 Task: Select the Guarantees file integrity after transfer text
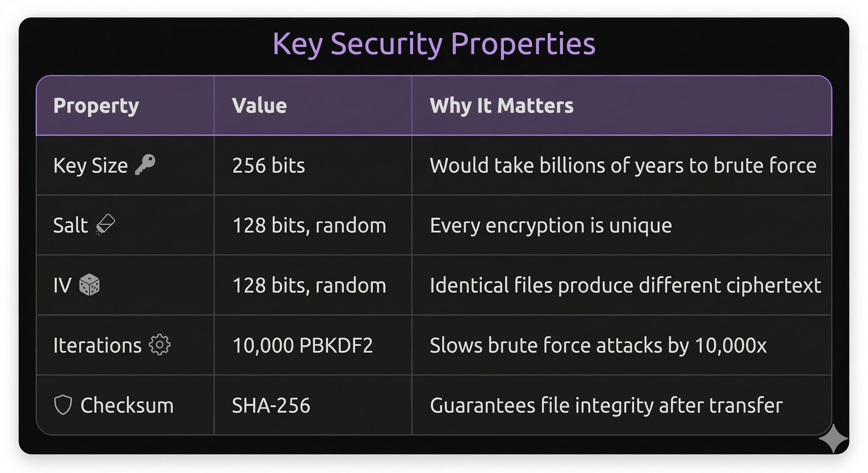coord(606,405)
